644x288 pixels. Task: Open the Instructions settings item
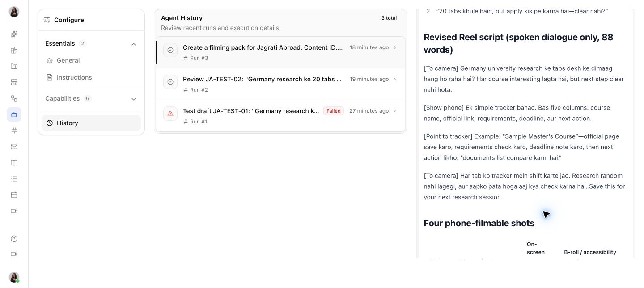click(x=91, y=77)
